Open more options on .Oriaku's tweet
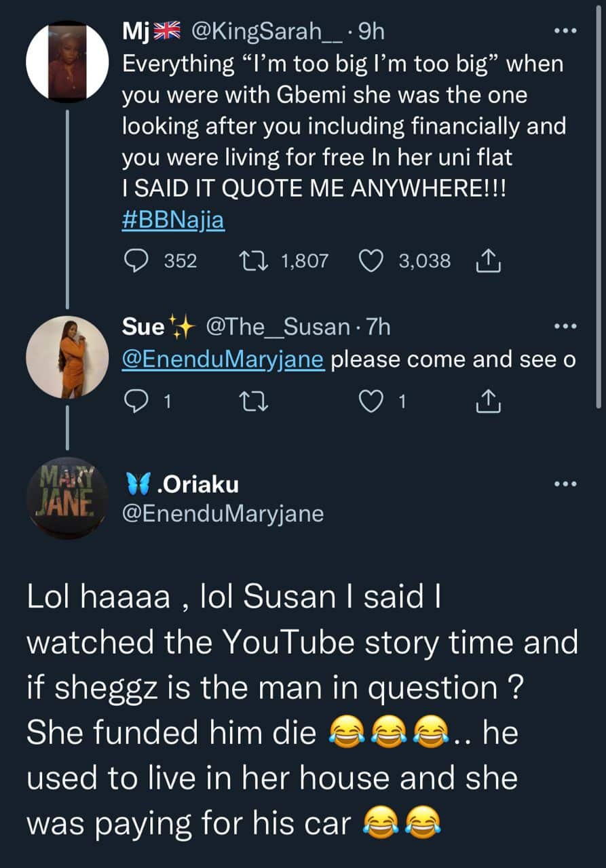This screenshot has height=868, width=606. click(x=565, y=484)
